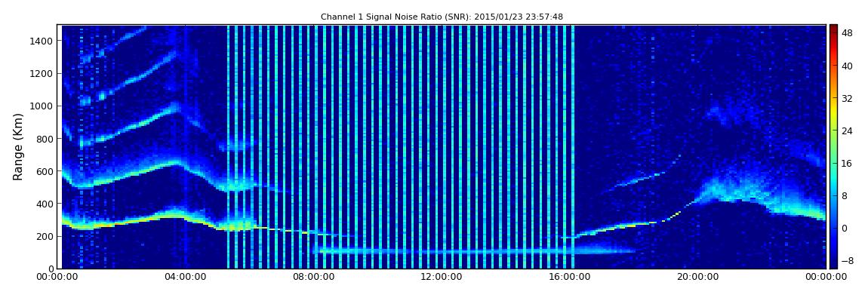
Task: Click the colorbar value 24
Action: (x=847, y=131)
